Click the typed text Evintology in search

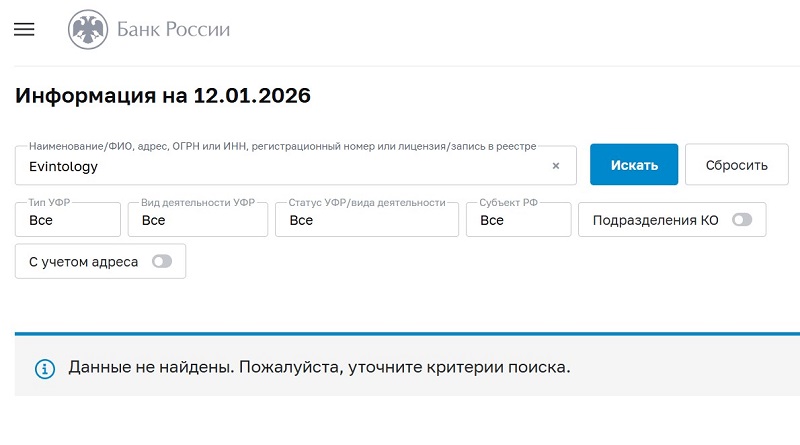click(x=64, y=167)
